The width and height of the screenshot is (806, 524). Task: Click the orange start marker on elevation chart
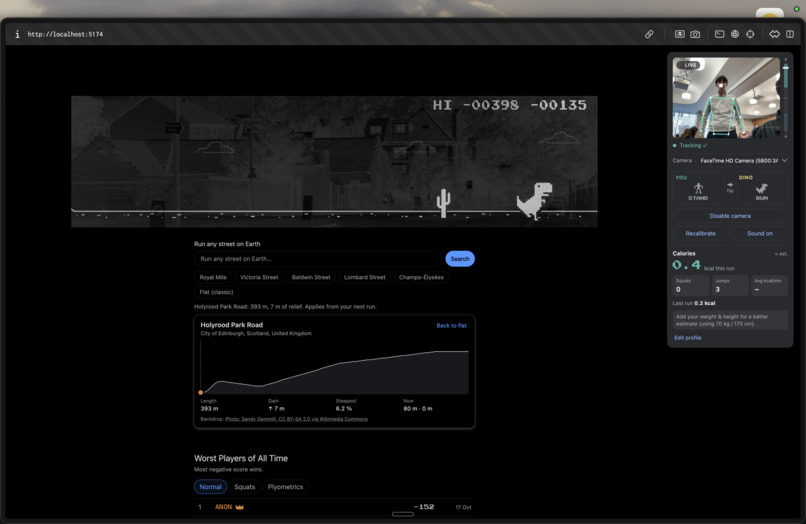click(x=200, y=392)
